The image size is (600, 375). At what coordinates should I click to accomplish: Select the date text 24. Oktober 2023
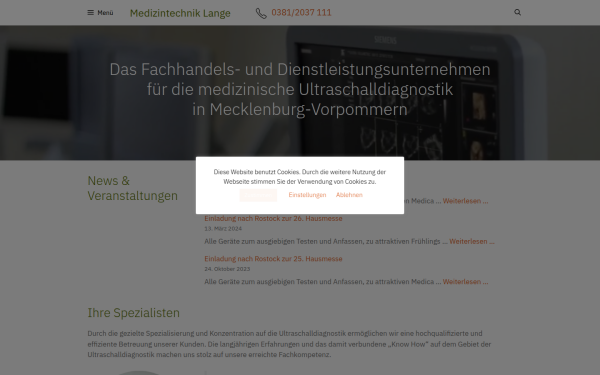[x=227, y=269]
